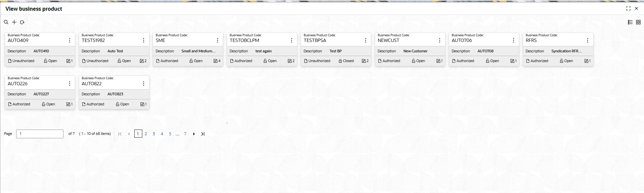Click the Unauthorized document icon on TESTS1982
Image resolution: width=644 pixels, height=193 pixels.
coord(84,61)
